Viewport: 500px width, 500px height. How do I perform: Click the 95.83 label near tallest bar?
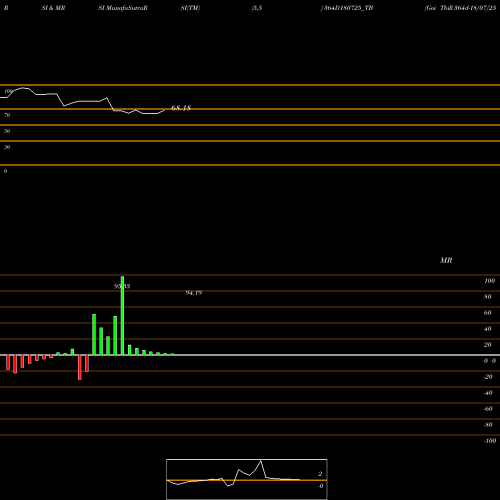[x=122, y=286]
